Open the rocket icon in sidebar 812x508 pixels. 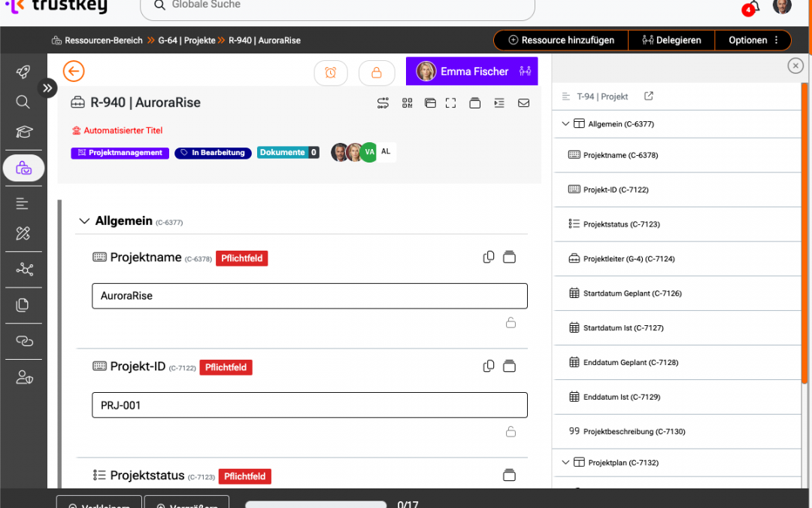[23, 71]
